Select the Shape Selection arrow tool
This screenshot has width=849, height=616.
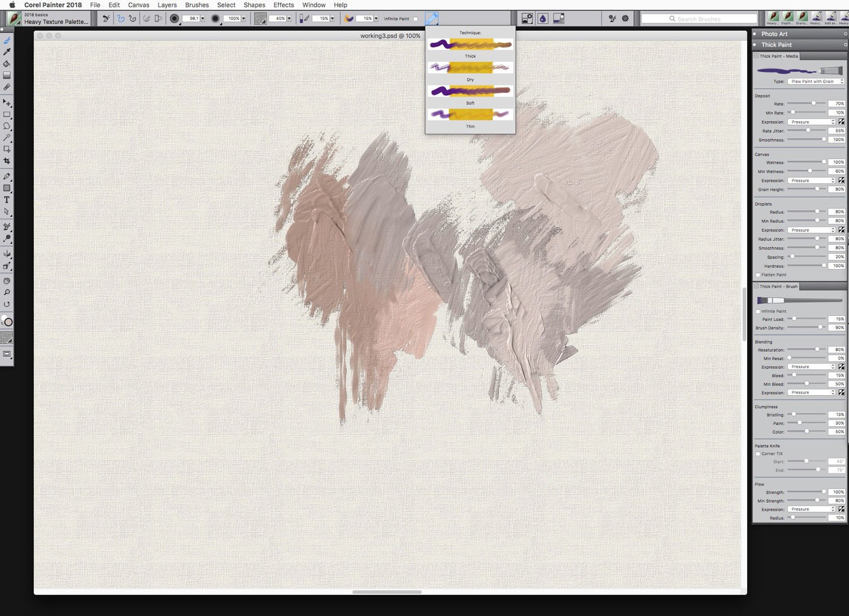click(7, 212)
